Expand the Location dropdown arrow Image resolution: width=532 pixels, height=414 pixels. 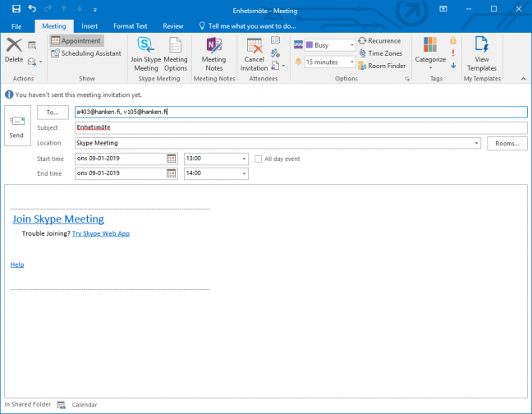[477, 143]
